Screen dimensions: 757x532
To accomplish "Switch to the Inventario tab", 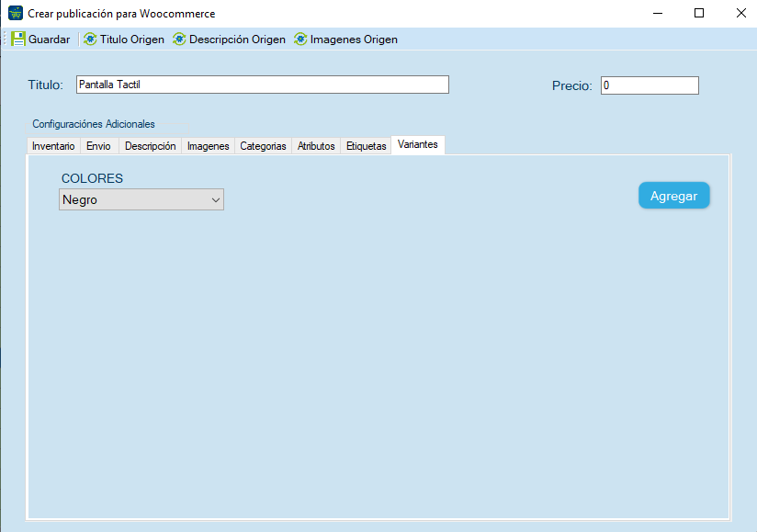I will (53, 146).
